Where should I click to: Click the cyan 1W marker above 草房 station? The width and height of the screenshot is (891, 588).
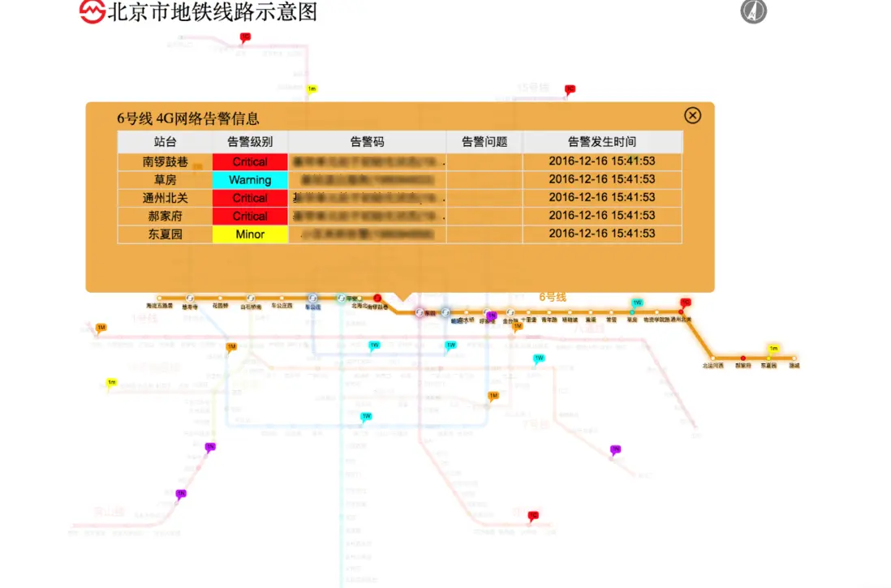point(637,303)
